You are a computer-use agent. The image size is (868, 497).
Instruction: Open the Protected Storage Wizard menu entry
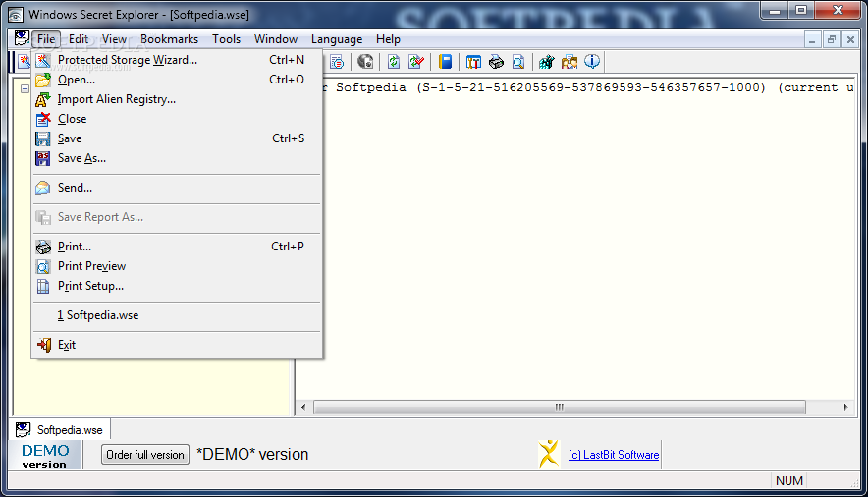pyautogui.click(x=177, y=60)
